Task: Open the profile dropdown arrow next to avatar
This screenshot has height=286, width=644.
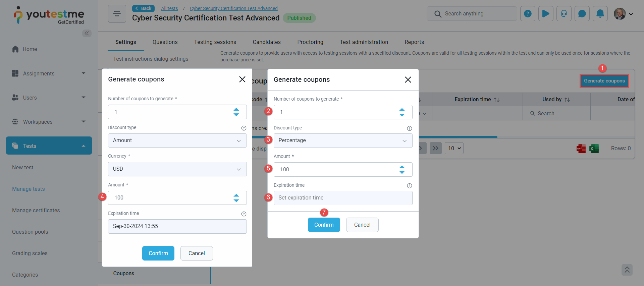Action: pos(631,14)
